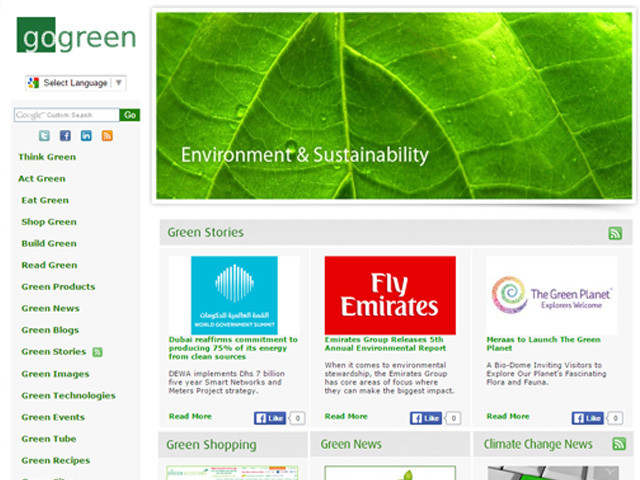
Task: Expand the Select Language dropdown
Action: coord(76,83)
